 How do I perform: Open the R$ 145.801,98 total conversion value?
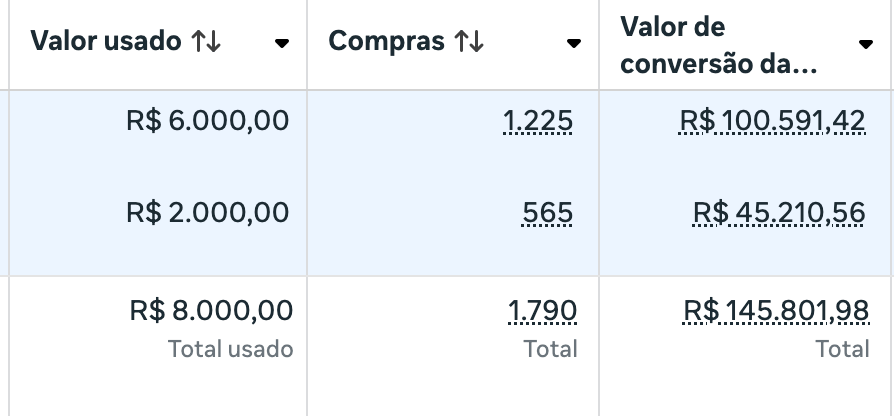776,311
